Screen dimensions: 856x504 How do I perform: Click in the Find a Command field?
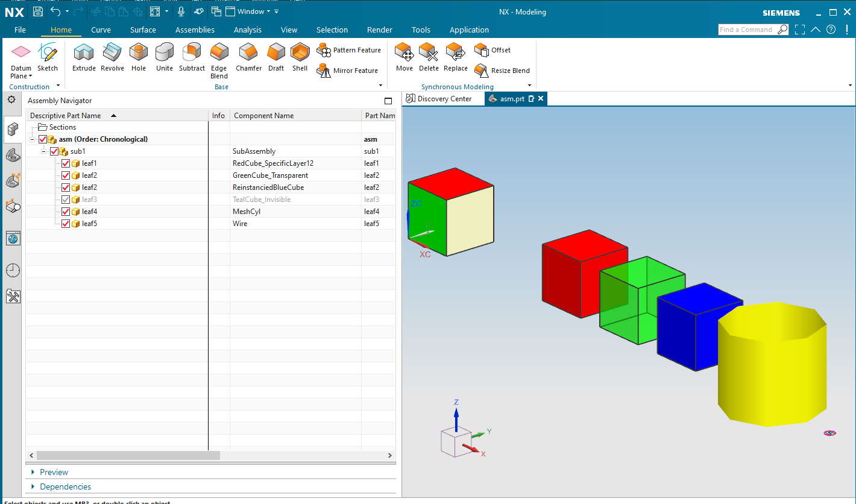click(746, 30)
